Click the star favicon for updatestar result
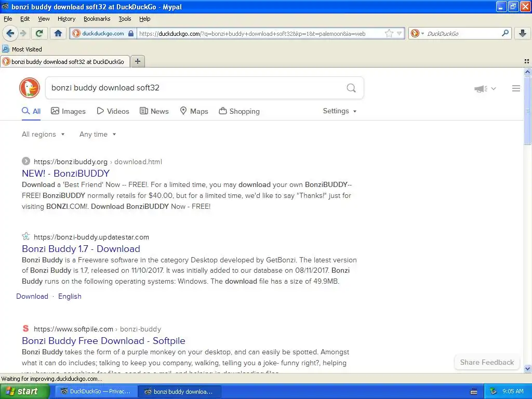 (26, 236)
